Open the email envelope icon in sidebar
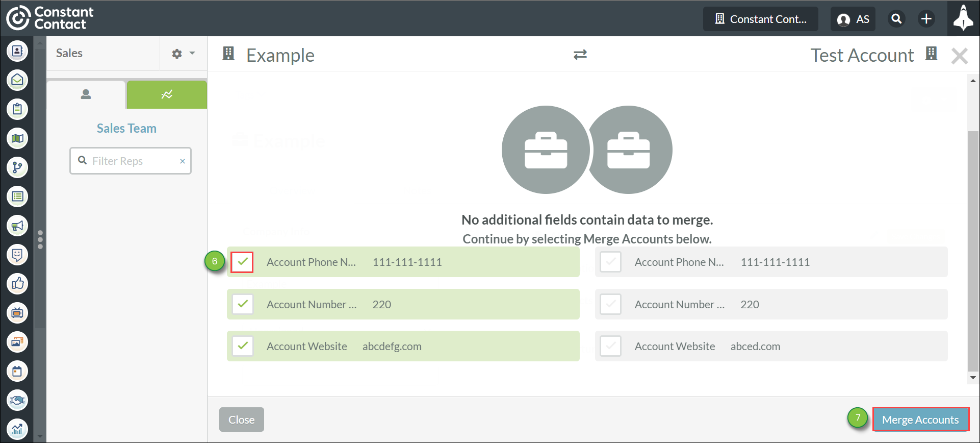Image resolution: width=980 pixels, height=443 pixels. pos(17,80)
